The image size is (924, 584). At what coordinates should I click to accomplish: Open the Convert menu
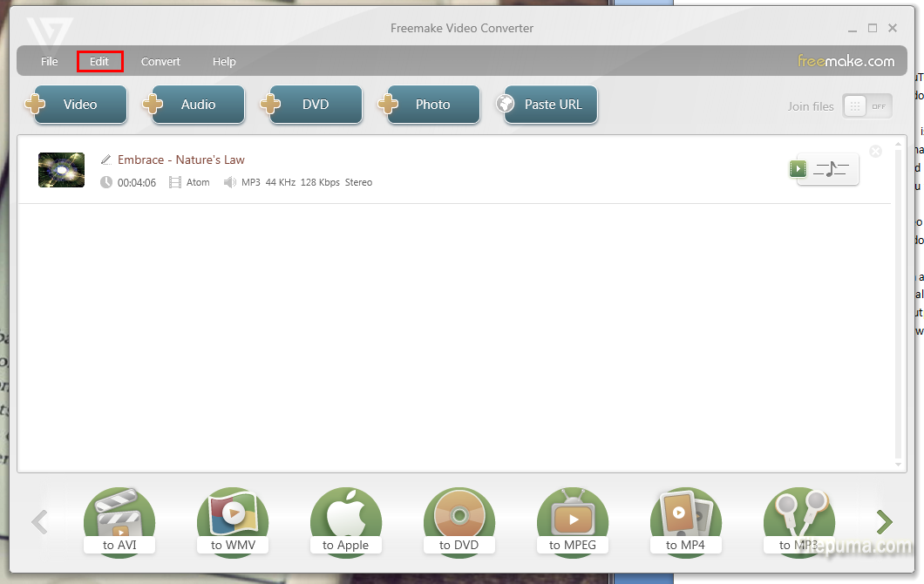coord(160,61)
